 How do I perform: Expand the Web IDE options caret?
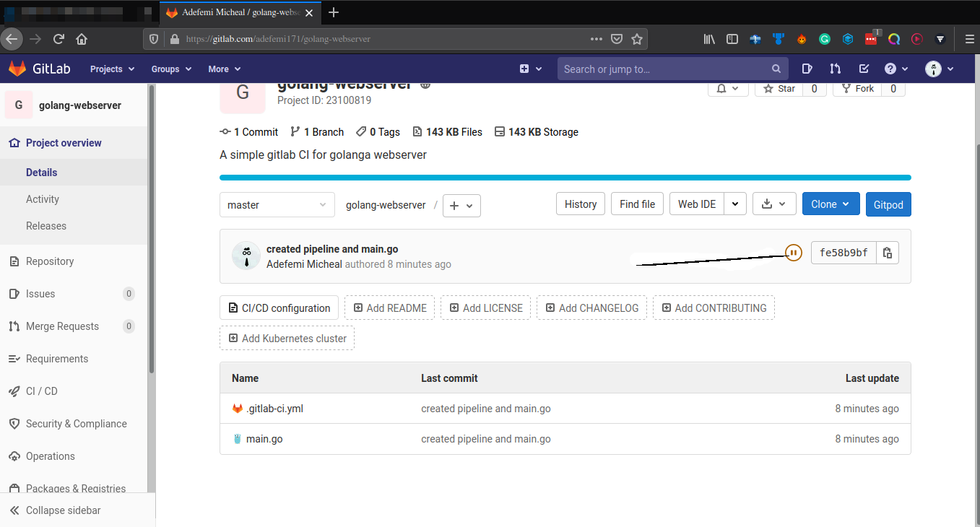coord(735,204)
